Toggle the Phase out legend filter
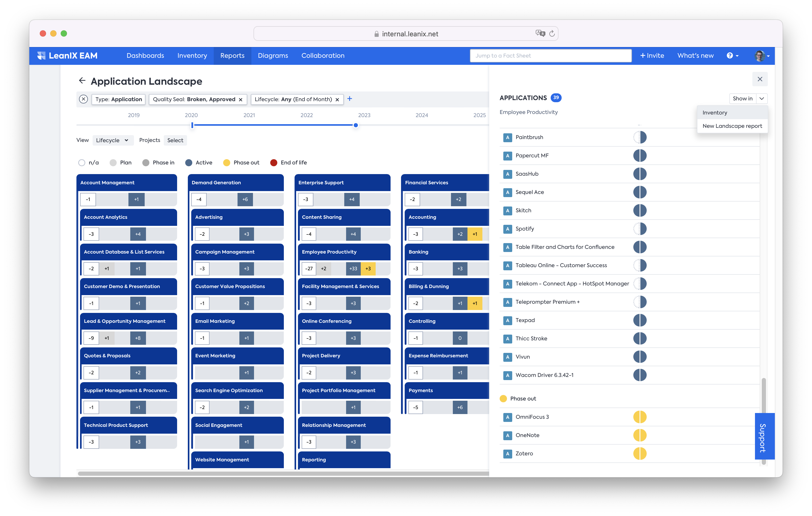Screen dimensions: 812x516 (x=227, y=163)
